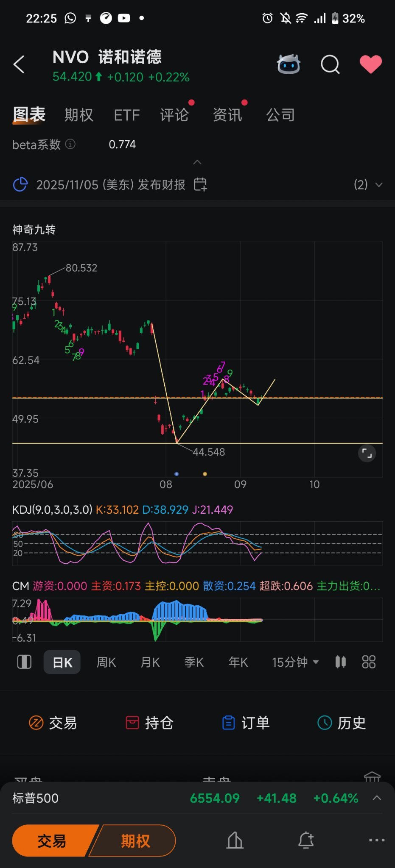
Task: Open the 资讯 tab
Action: point(227,115)
